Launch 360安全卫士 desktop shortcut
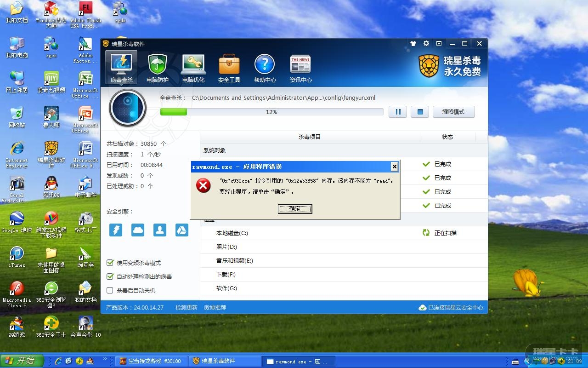588x368 pixels. (51, 327)
